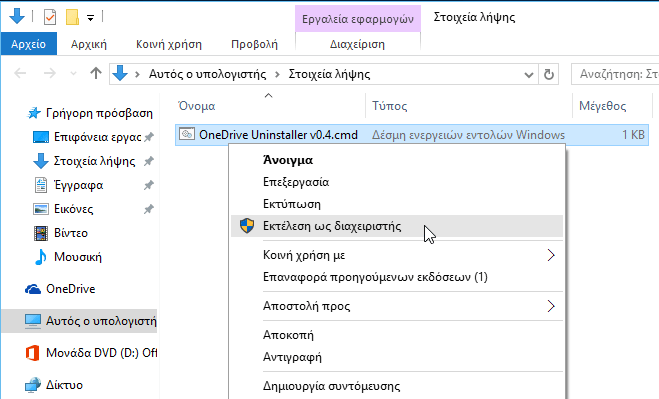This screenshot has width=659, height=399.
Task: Click the cmd file icon of OneDrive Uninstaller
Action: pyautogui.click(x=187, y=134)
